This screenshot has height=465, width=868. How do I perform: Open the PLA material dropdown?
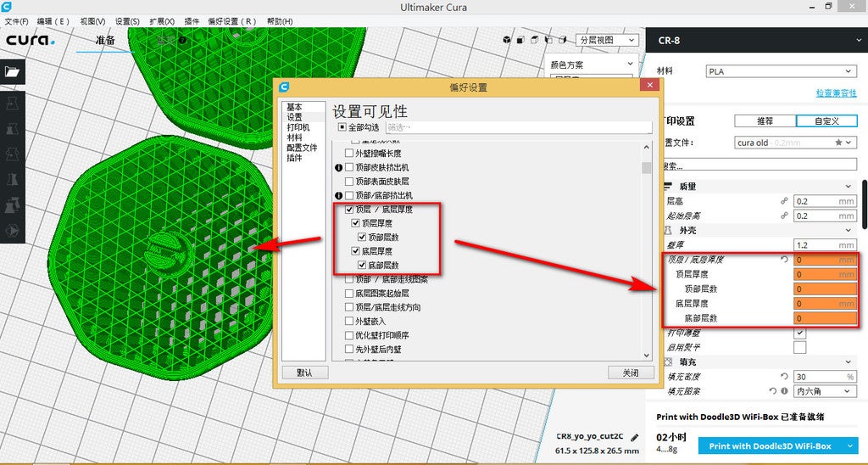pyautogui.click(x=781, y=71)
